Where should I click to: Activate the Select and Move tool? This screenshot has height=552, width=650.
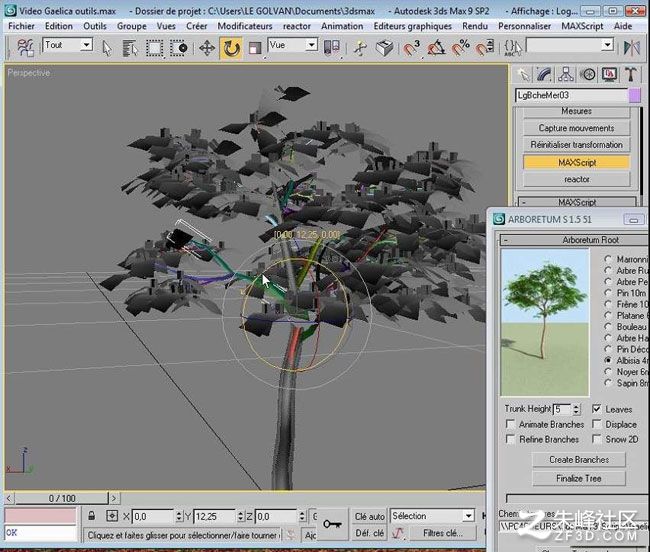point(207,48)
